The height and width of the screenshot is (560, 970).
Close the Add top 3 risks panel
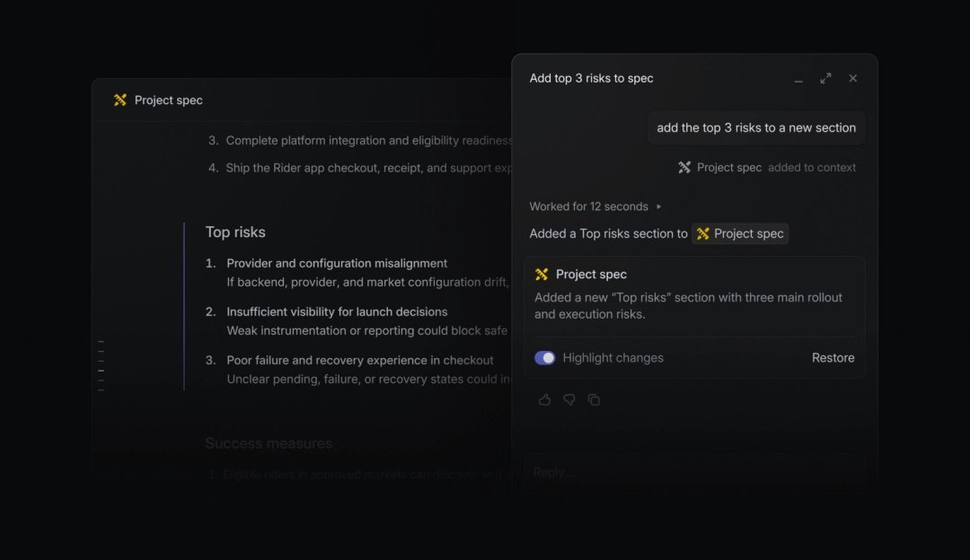pyautogui.click(x=853, y=78)
